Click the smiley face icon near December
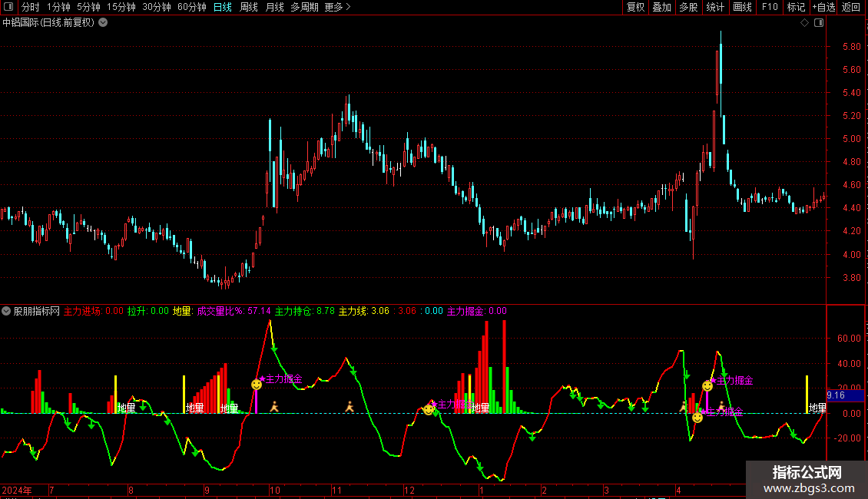The image size is (868, 499). (x=428, y=410)
